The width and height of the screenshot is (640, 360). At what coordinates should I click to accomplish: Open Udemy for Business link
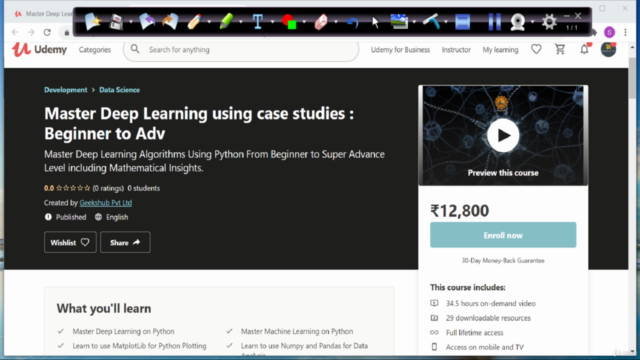pyautogui.click(x=400, y=50)
